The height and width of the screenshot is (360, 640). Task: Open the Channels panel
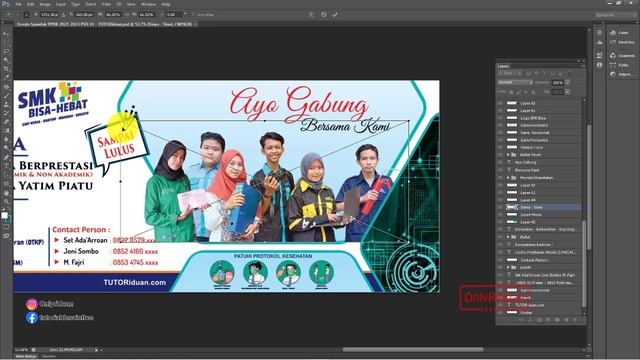tap(622, 56)
